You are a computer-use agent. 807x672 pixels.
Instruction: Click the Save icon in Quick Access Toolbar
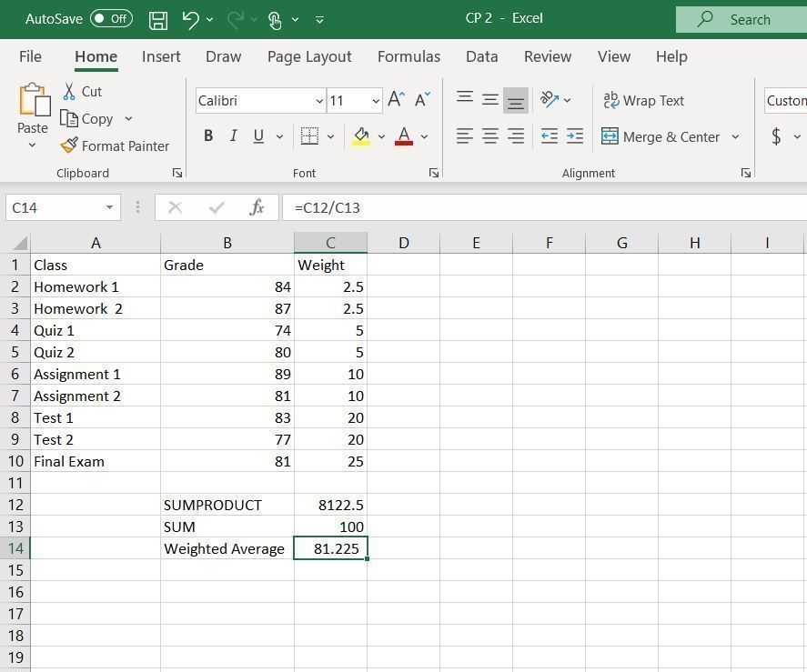click(157, 19)
